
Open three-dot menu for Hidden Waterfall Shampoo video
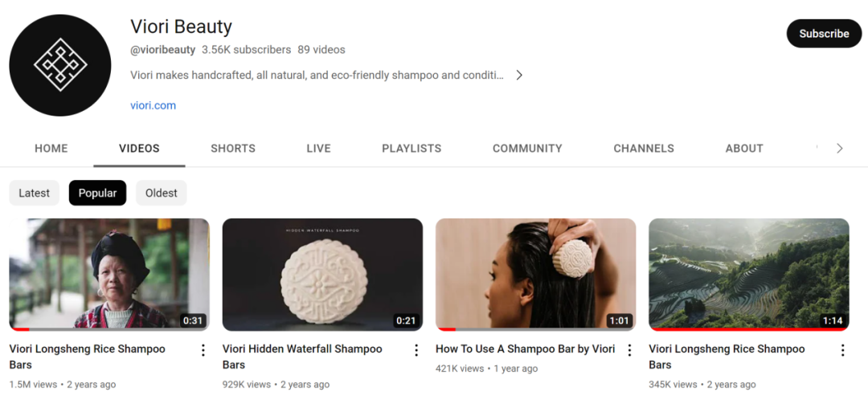pos(416,350)
